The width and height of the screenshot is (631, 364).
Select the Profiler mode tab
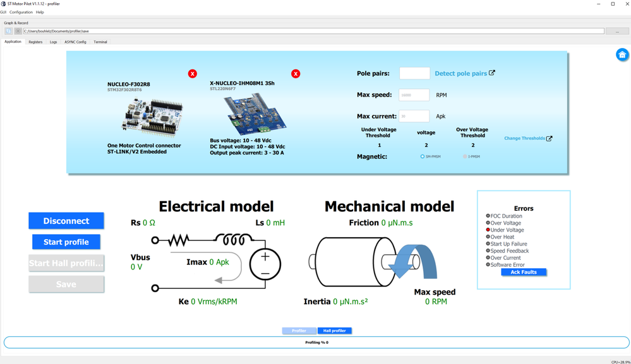click(x=299, y=331)
